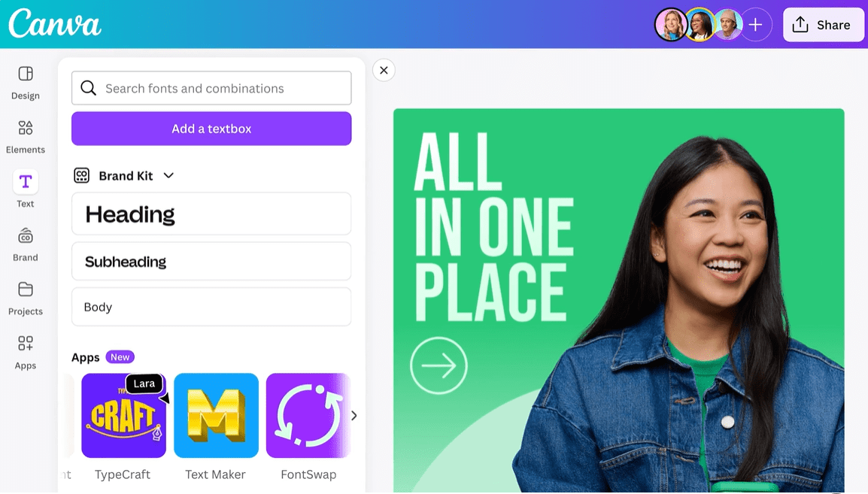Click the TypeCraft label

[123, 474]
